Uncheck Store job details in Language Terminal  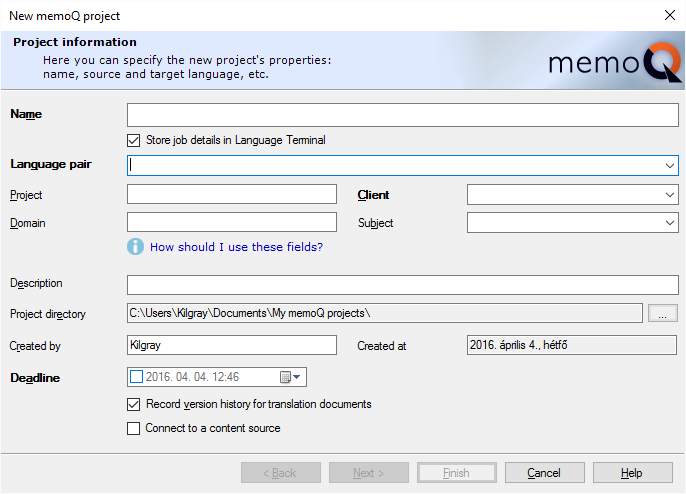point(133,140)
